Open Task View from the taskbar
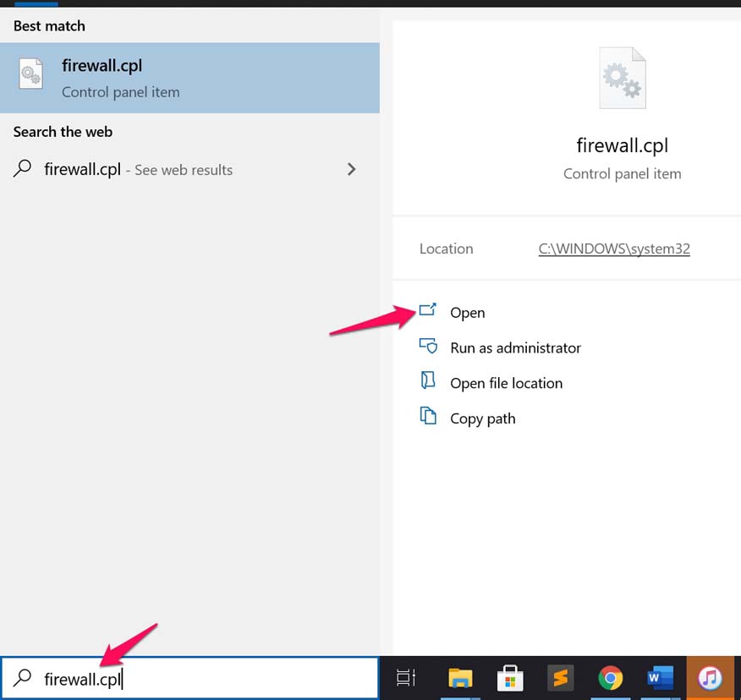This screenshot has width=741, height=700. pos(405,678)
